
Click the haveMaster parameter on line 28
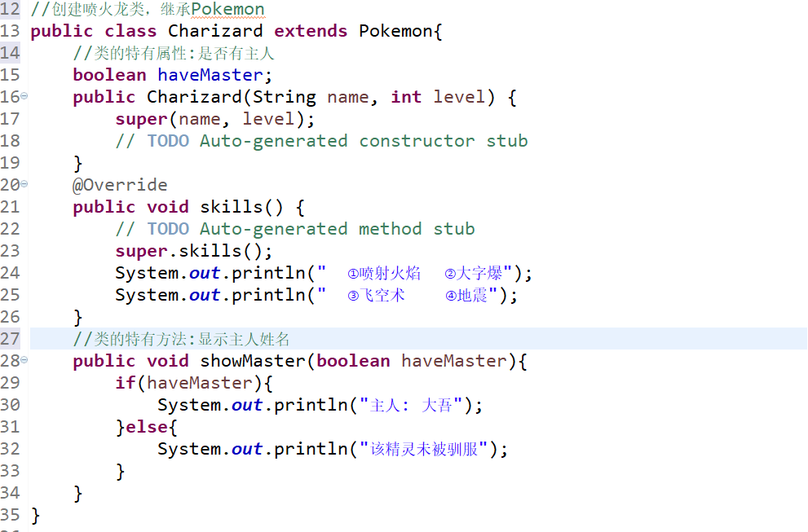(454, 361)
